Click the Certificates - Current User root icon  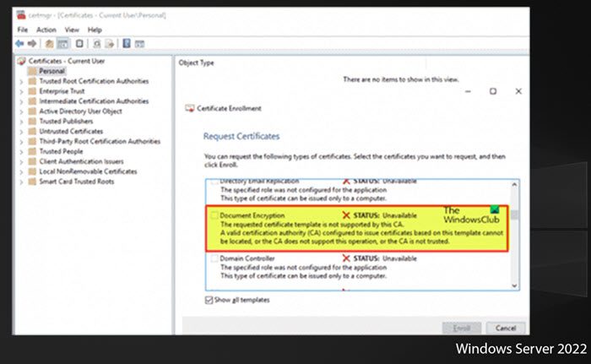coord(21,61)
